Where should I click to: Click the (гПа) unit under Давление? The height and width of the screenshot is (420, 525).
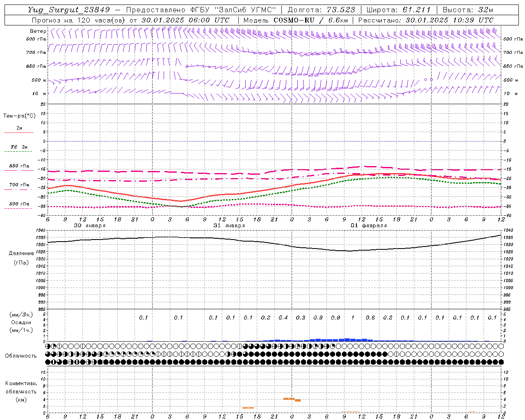[x=21, y=262]
